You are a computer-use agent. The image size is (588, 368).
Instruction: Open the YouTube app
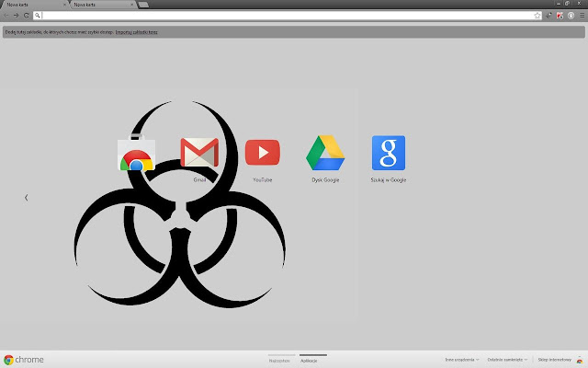tap(263, 153)
